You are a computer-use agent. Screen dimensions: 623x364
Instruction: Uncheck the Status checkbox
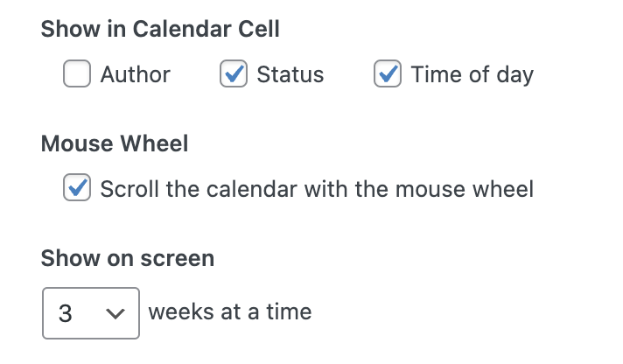233,74
